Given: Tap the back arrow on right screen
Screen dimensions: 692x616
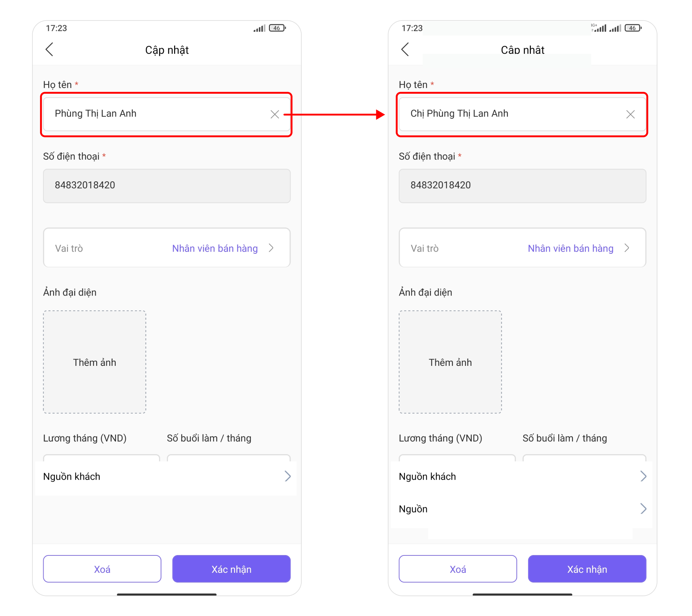Looking at the screenshot, I should tap(405, 49).
